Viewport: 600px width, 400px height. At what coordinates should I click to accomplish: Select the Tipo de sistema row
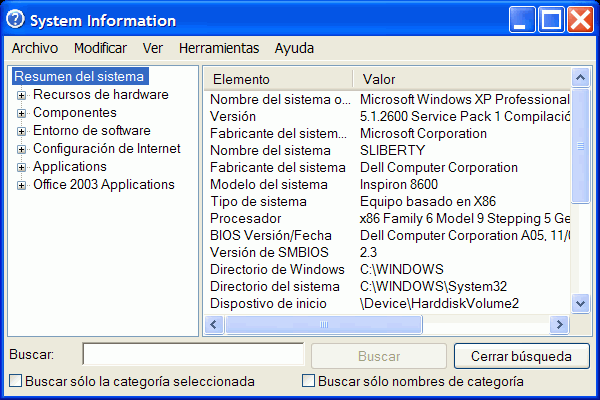[387, 201]
